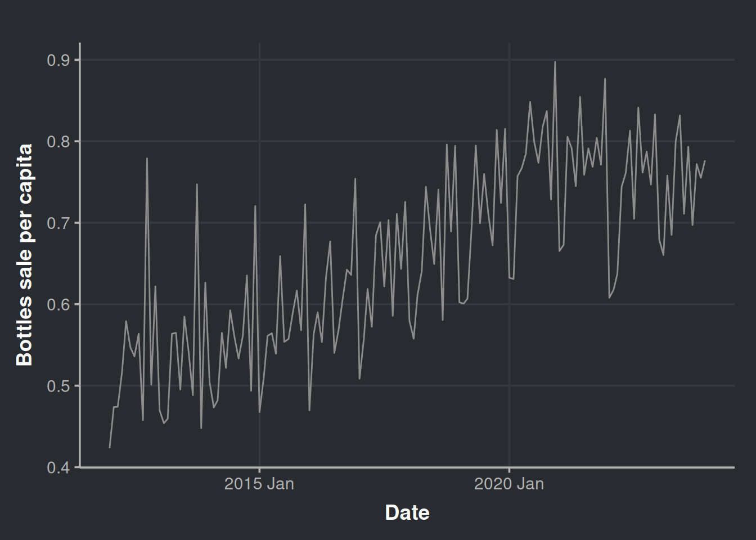Click where 2020 Jan gridline crosses 0.9 gridline

[509, 60]
